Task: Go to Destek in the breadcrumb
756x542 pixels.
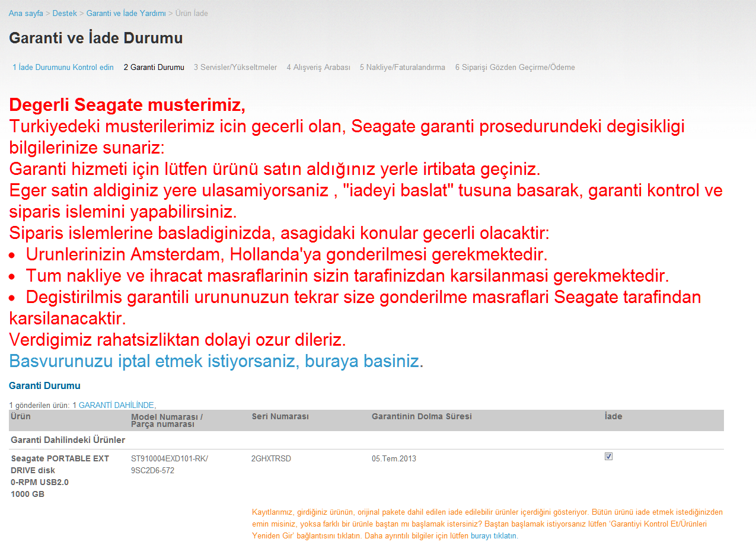Action: pyautogui.click(x=65, y=13)
